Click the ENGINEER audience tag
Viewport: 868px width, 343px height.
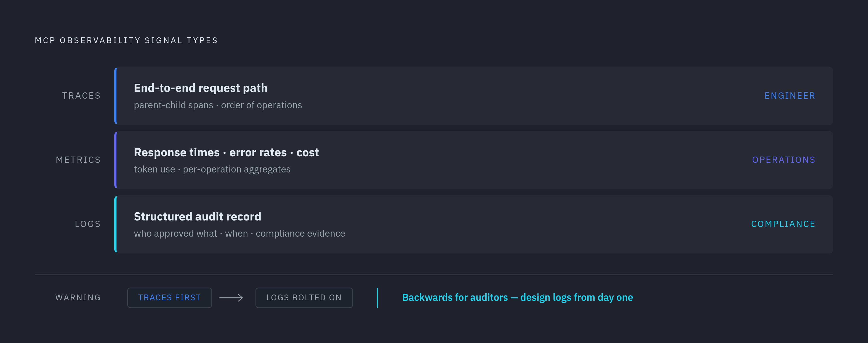pos(790,96)
